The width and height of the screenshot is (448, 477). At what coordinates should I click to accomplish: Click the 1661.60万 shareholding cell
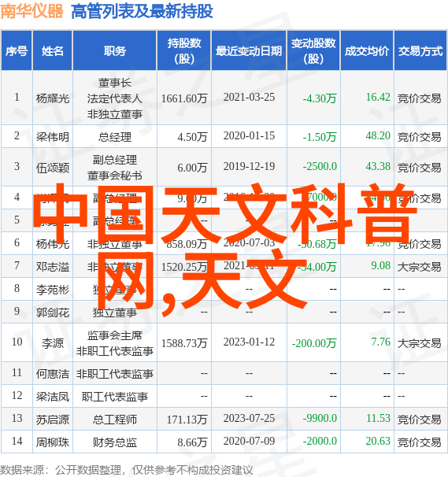tap(184, 98)
